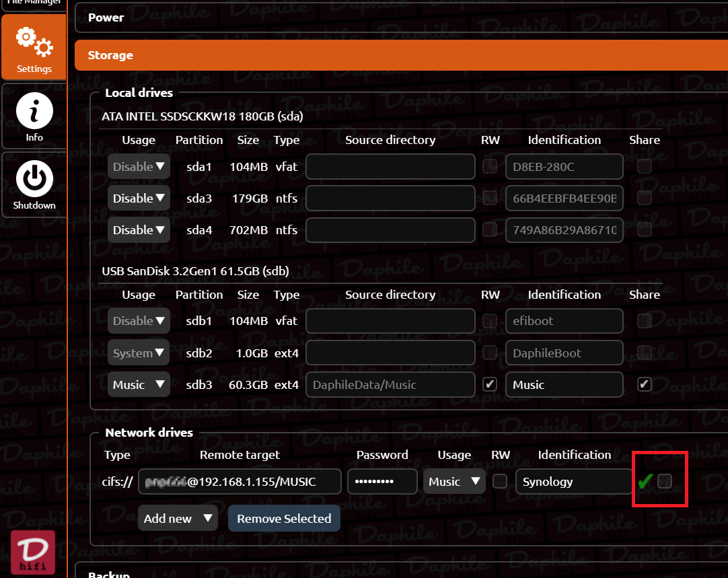Open Usage dropdown for sda3

click(x=139, y=198)
